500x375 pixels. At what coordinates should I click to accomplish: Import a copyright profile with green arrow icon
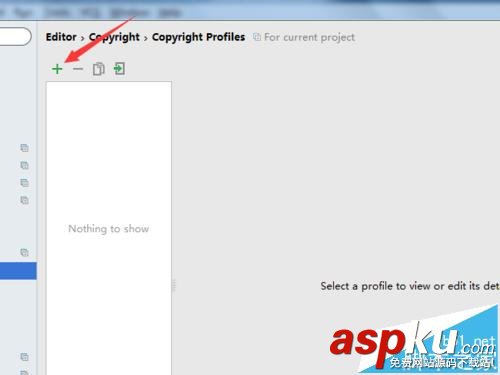[119, 69]
